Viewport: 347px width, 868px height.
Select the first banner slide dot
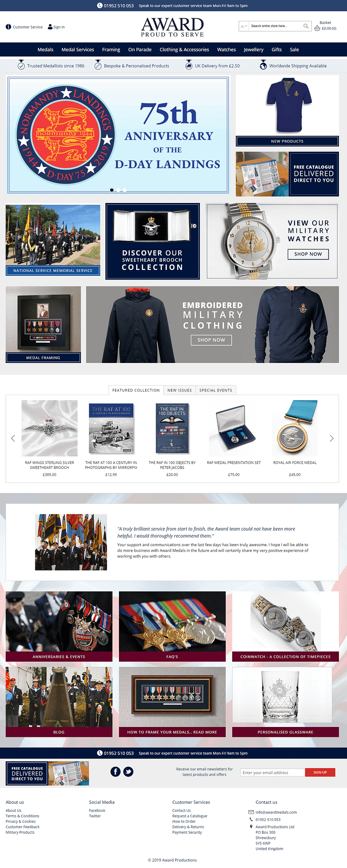coord(112,190)
